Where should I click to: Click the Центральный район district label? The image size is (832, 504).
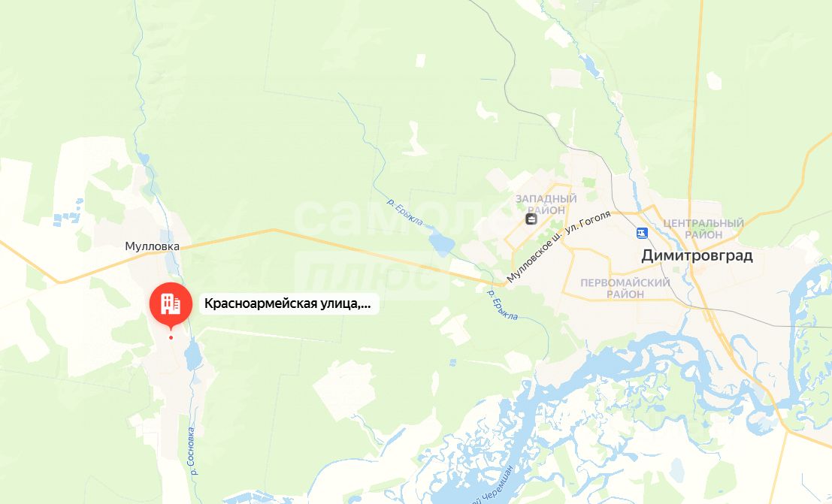[703, 228]
